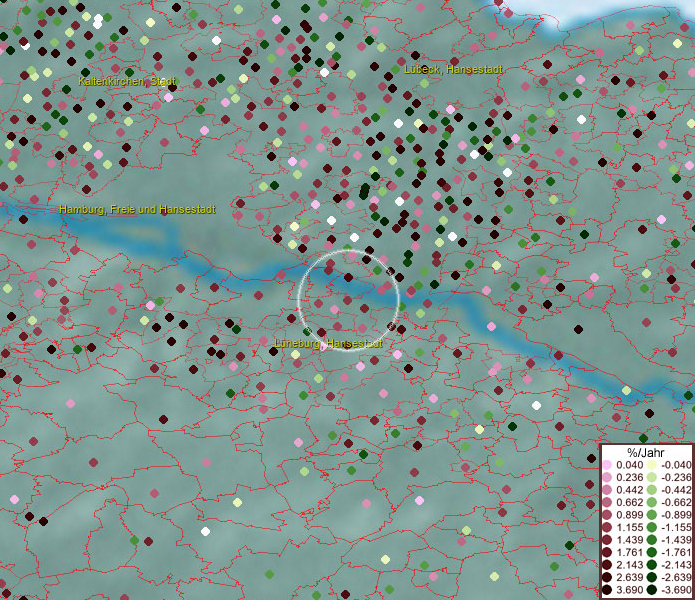
Task: Click the -1.761 dark green legend dot
Action: click(x=652, y=553)
